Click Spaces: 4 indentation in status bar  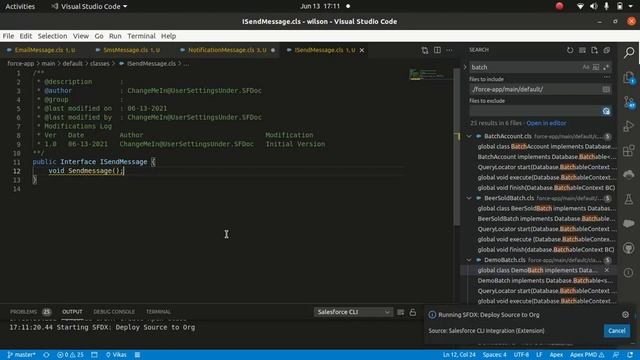[x=495, y=355]
